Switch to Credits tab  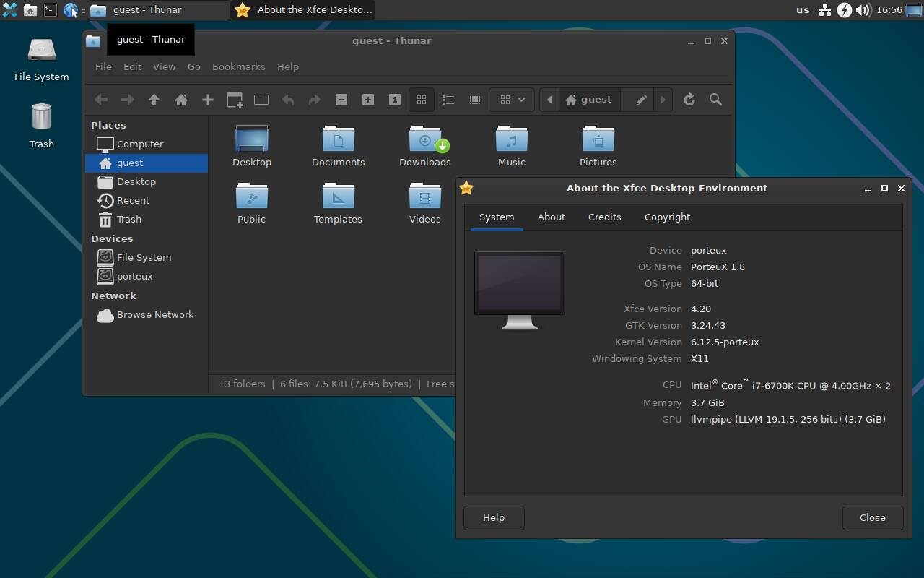click(x=605, y=217)
